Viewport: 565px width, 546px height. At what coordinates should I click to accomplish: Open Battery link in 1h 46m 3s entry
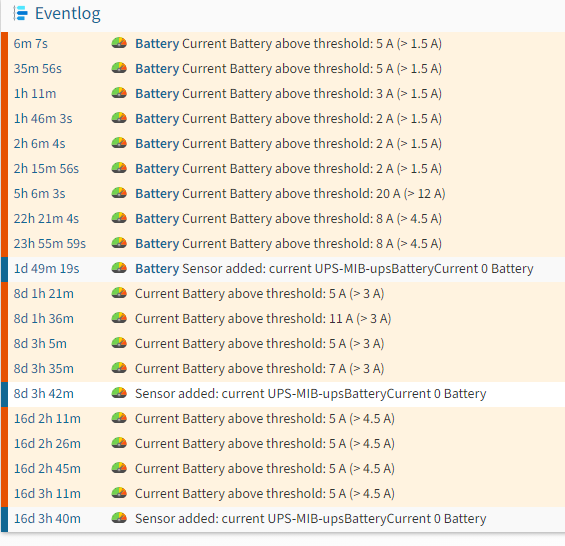click(x=157, y=119)
